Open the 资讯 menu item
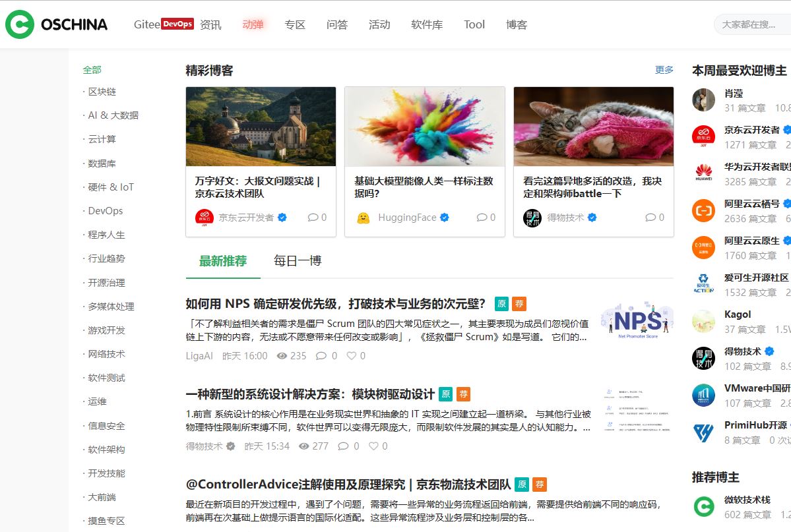The height and width of the screenshot is (532, 791). (210, 24)
